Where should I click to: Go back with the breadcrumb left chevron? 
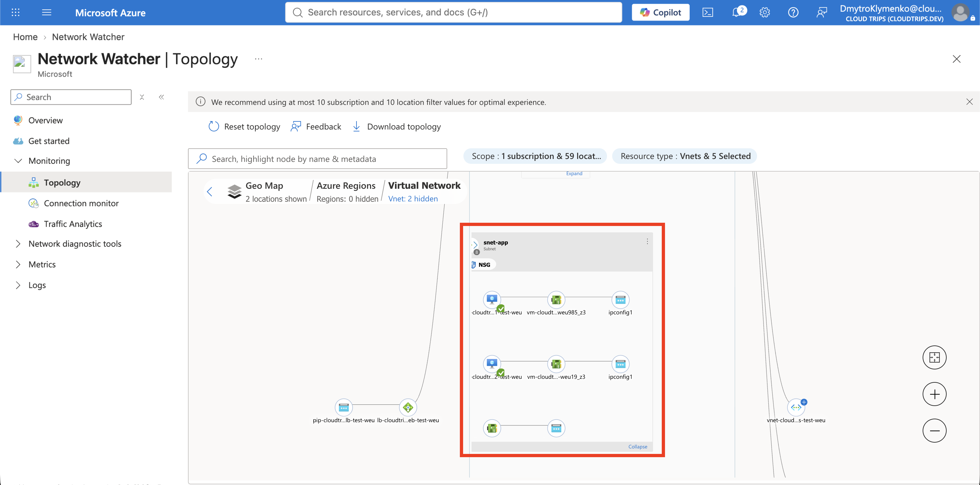click(x=210, y=192)
